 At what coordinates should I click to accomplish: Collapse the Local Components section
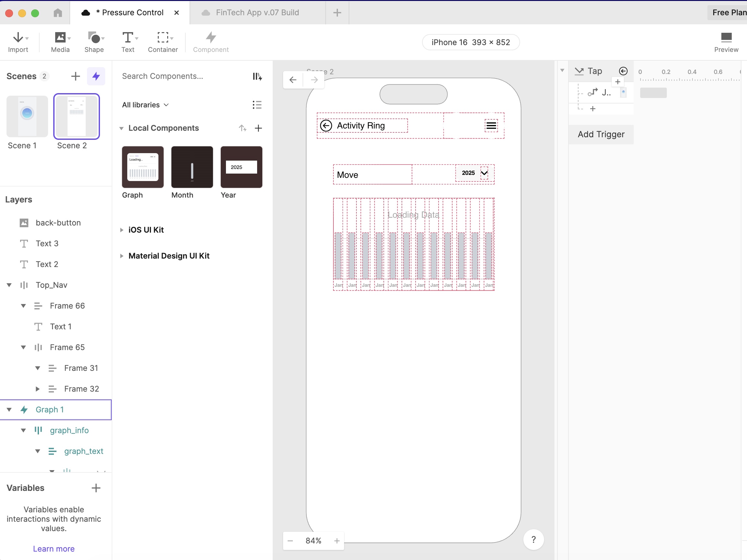(x=121, y=128)
